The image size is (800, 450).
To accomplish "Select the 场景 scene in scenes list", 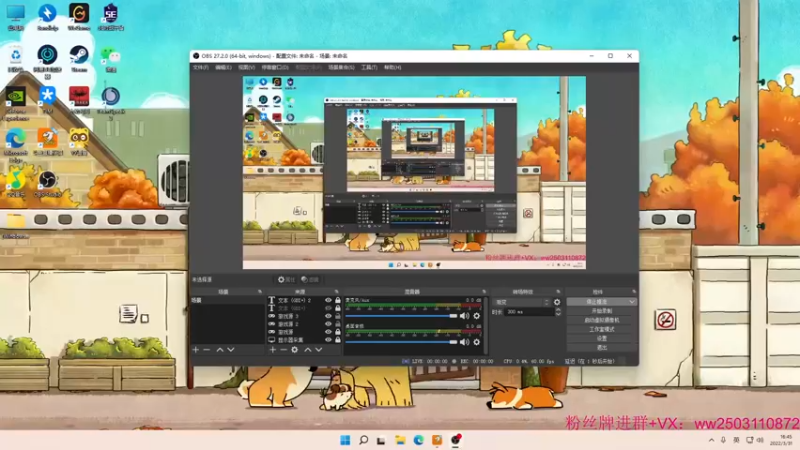I will [x=227, y=301].
